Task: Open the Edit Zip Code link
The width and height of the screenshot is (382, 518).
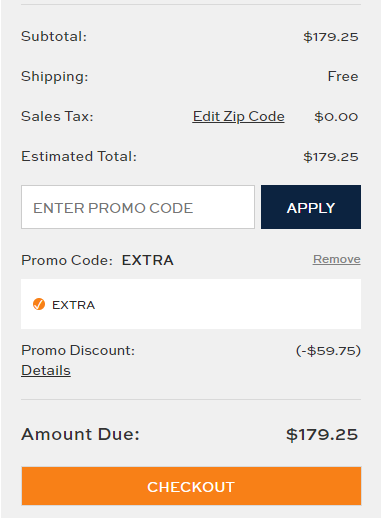Action: [x=238, y=116]
